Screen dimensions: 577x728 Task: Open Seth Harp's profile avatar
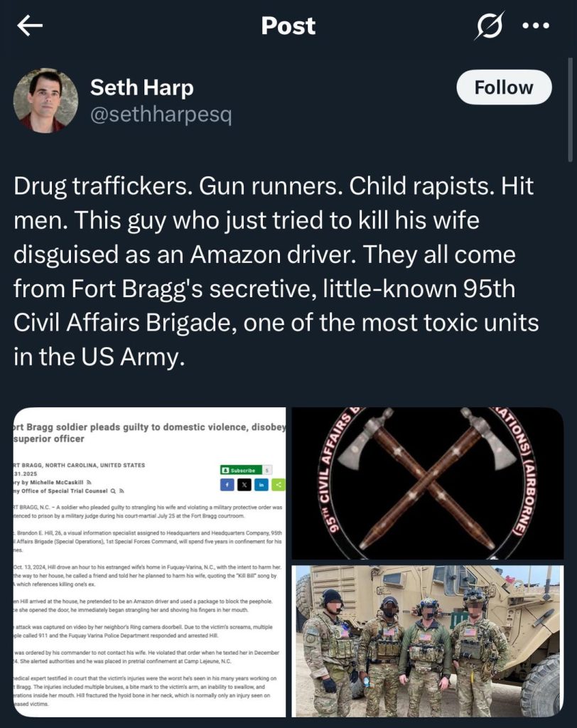(x=46, y=100)
